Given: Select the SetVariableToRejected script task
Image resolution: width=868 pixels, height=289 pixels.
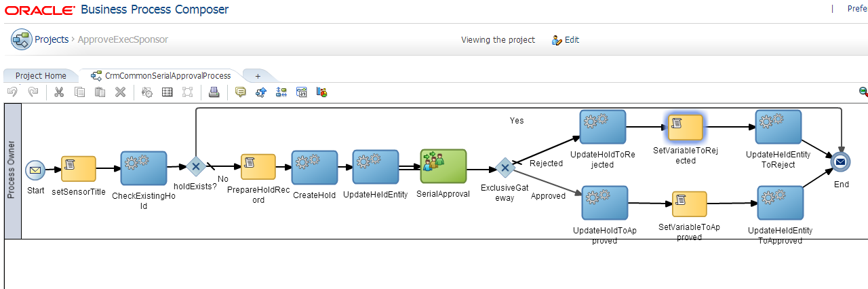Looking at the screenshot, I should [x=686, y=128].
